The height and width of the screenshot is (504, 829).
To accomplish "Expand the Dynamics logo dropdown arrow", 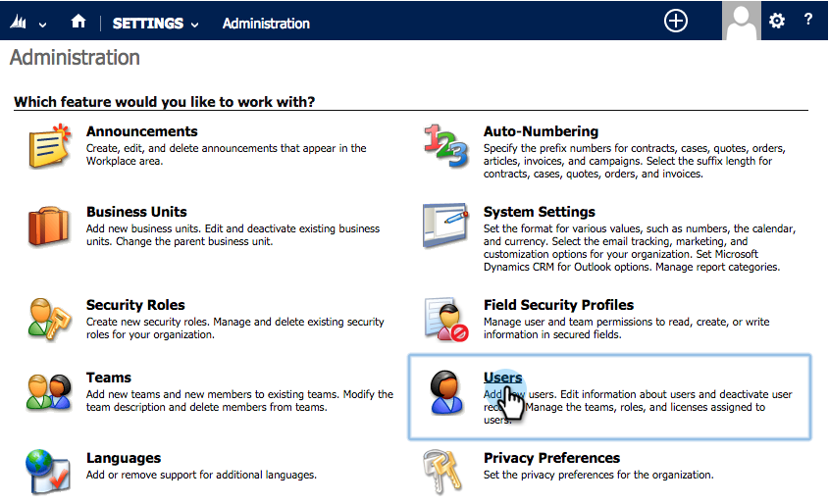I will [43, 25].
